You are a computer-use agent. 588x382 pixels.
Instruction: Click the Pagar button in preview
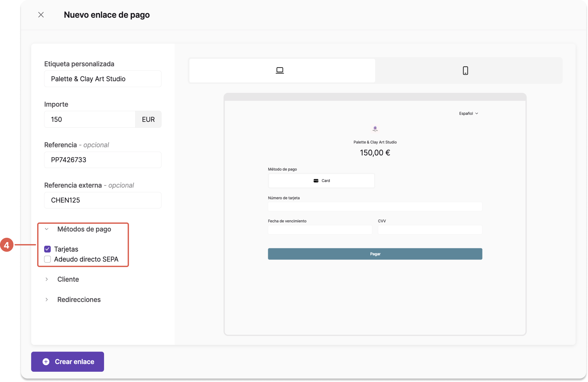click(x=375, y=254)
